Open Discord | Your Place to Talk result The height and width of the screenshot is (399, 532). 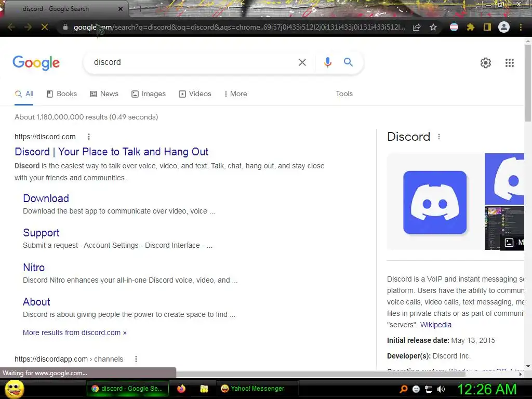click(111, 152)
